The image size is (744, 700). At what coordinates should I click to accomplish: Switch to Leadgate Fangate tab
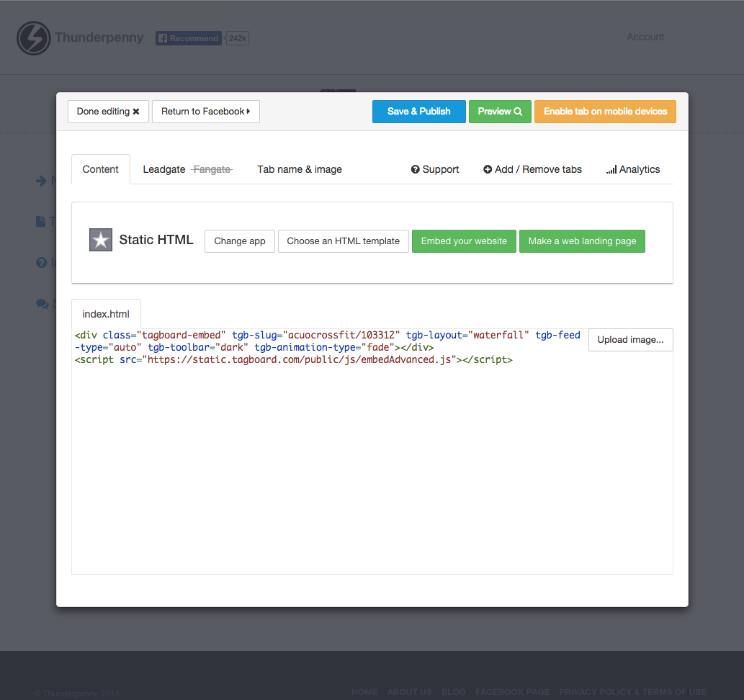[x=188, y=169]
